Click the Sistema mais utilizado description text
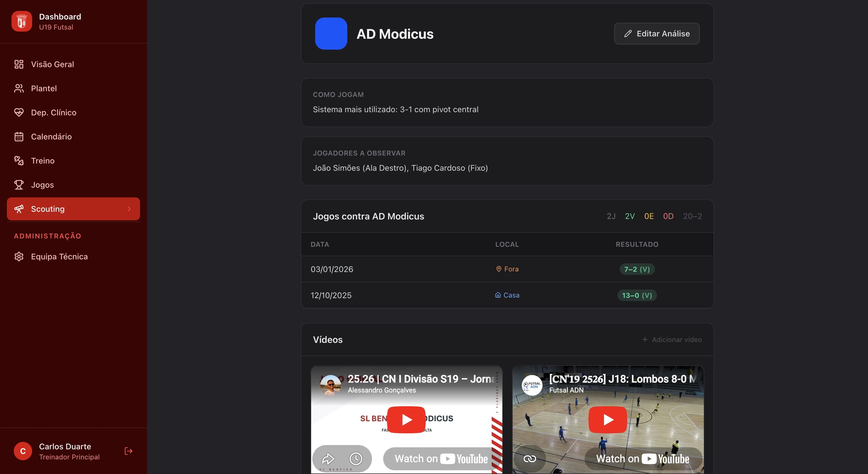 396,109
